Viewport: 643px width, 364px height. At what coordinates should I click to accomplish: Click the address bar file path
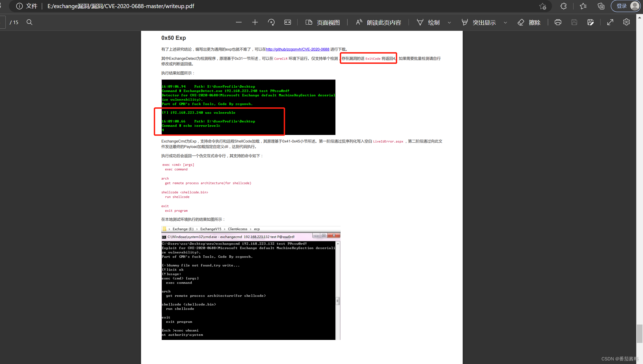pyautogui.click(x=121, y=6)
